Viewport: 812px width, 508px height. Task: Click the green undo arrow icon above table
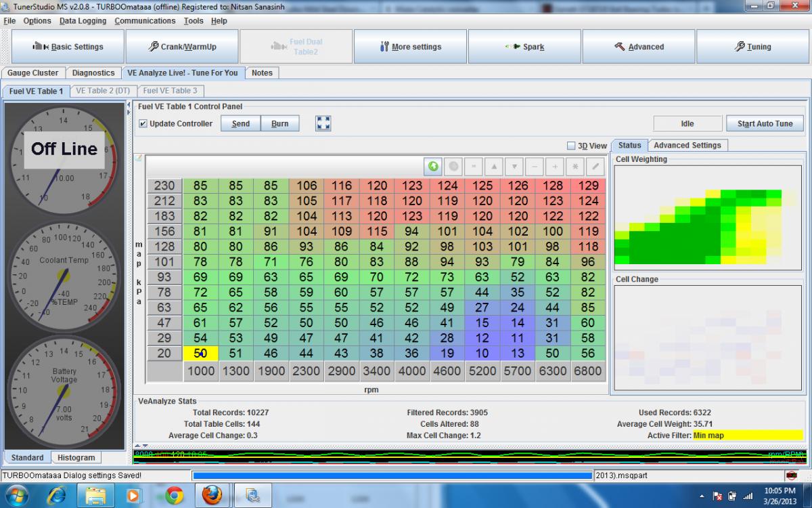(x=433, y=166)
